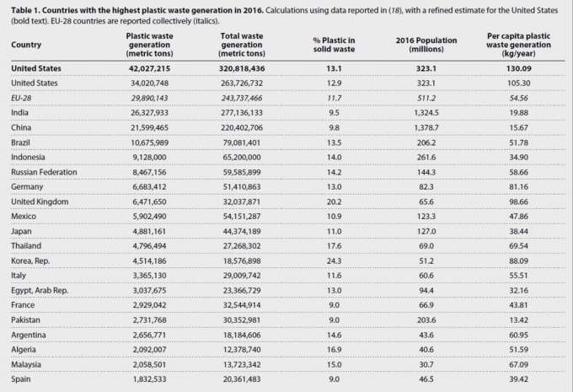This screenshot has height=392, width=573.
Task: Click the Egypt, Arab Rep. cell
Action: click(x=40, y=291)
